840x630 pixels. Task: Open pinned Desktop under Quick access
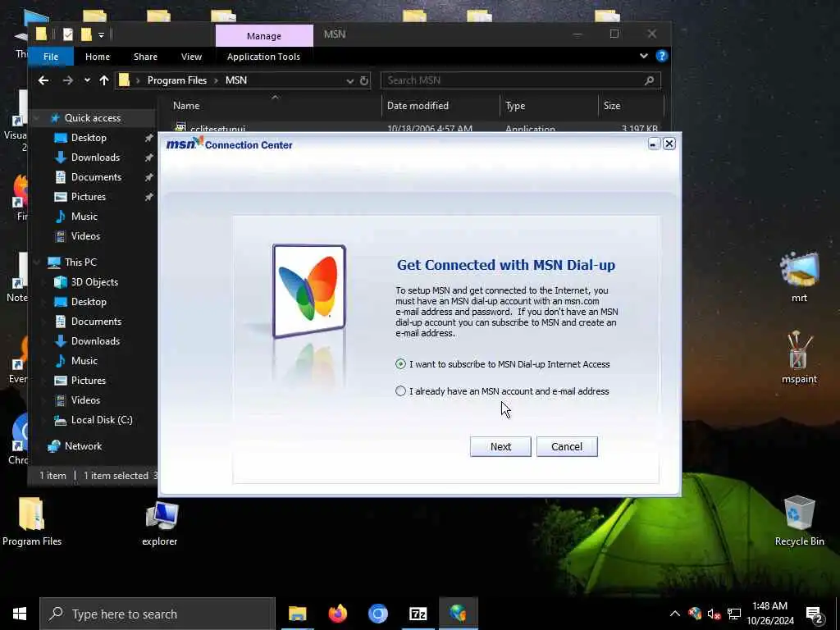pyautogui.click(x=89, y=138)
